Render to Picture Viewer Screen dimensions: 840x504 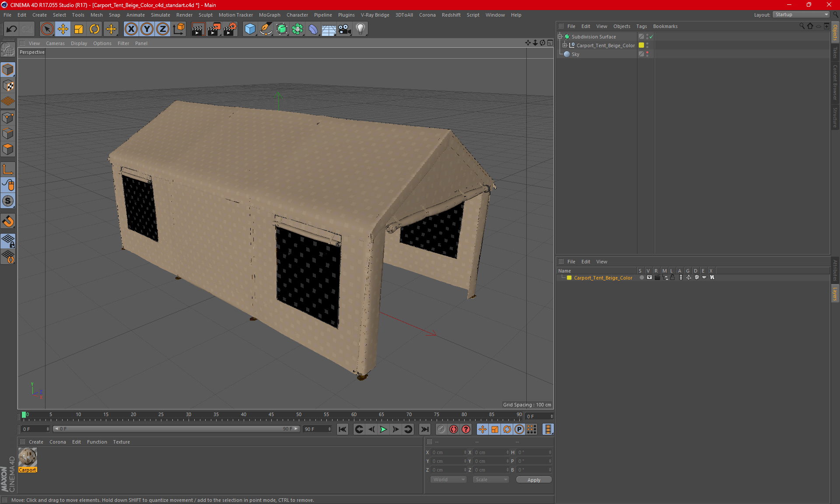214,29
